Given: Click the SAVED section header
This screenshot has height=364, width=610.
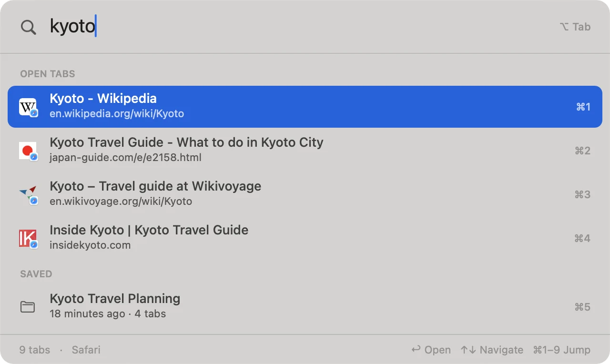Looking at the screenshot, I should pos(36,274).
